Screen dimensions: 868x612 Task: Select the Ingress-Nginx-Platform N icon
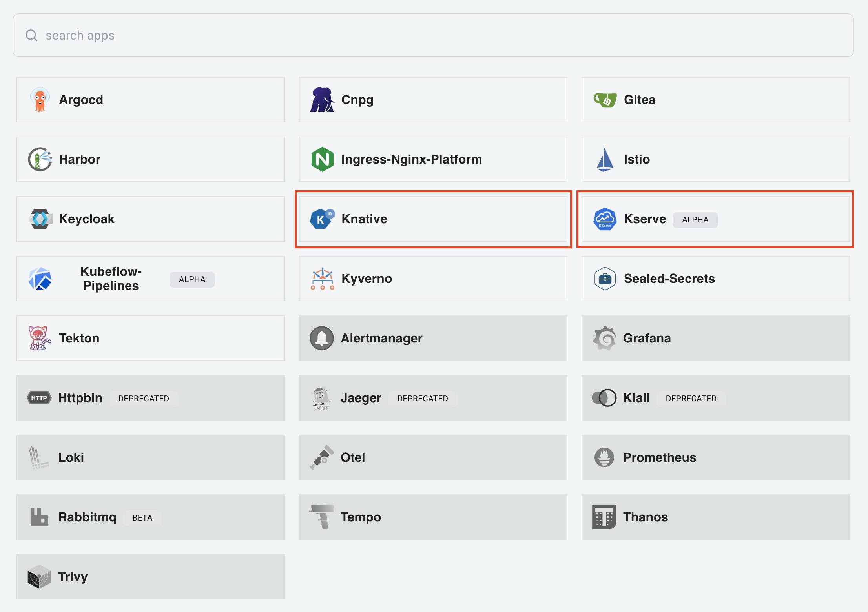322,159
